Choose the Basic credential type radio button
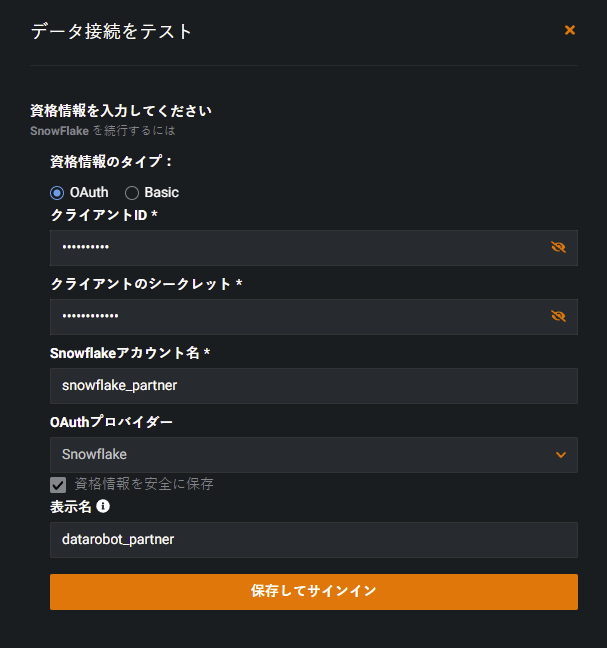The width and height of the screenshot is (607, 648). 132,192
